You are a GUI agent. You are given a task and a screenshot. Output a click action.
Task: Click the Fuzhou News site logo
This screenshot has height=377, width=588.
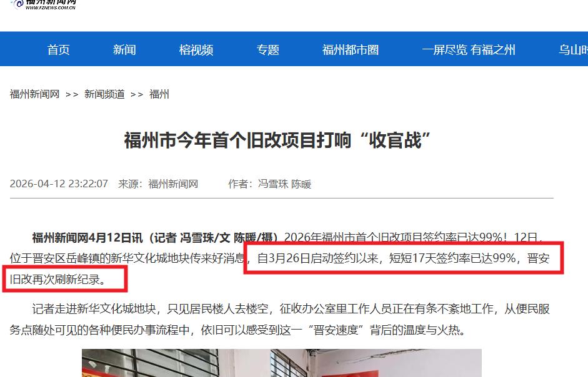coord(44,4)
